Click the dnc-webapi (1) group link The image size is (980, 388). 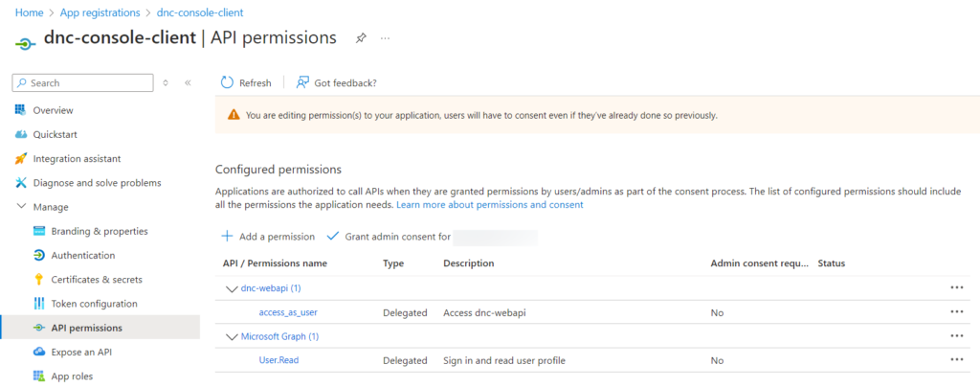tap(271, 288)
